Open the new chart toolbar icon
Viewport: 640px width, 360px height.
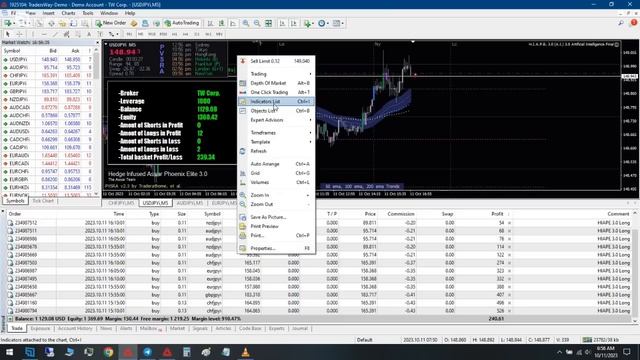[x=8, y=23]
